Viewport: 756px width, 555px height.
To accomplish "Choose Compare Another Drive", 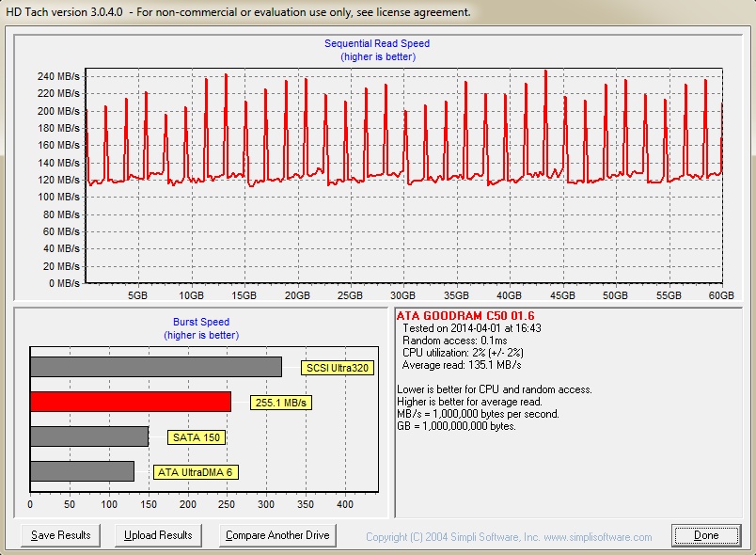I will pyautogui.click(x=277, y=535).
